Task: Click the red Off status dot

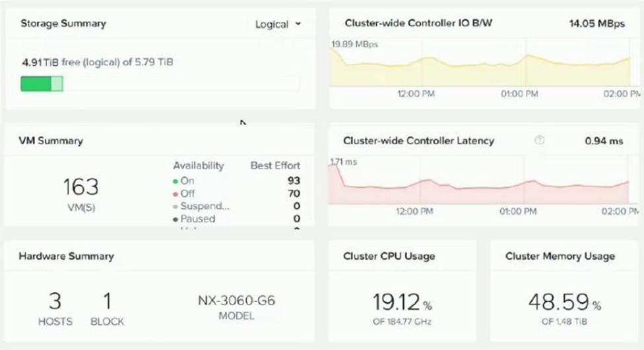Action: [x=176, y=194]
